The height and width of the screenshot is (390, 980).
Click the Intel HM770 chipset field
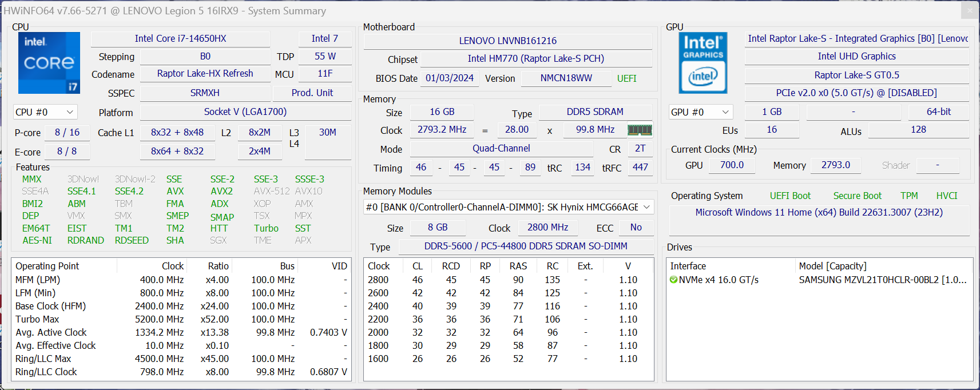tap(536, 59)
